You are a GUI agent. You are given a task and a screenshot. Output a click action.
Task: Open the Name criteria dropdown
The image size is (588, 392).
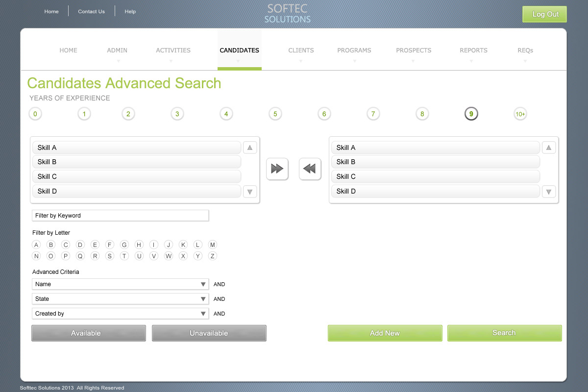click(x=120, y=284)
